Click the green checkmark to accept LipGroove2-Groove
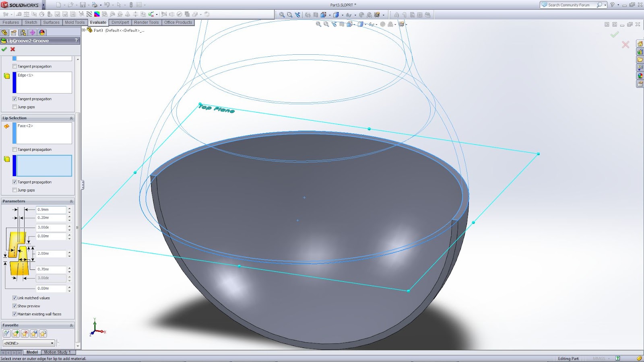 click(5, 49)
